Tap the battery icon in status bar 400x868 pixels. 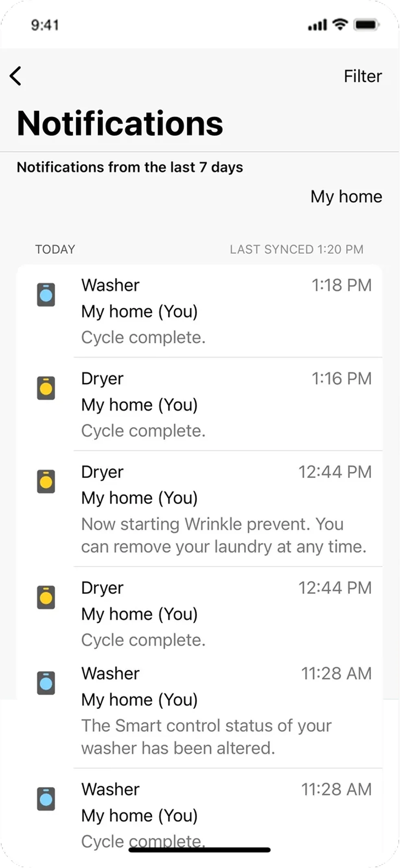coord(367,25)
